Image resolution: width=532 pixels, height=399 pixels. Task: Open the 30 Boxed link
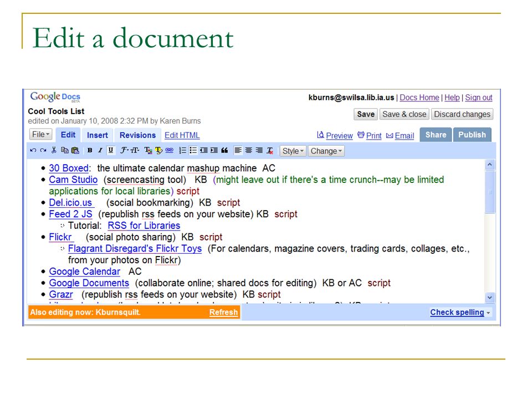click(69, 168)
